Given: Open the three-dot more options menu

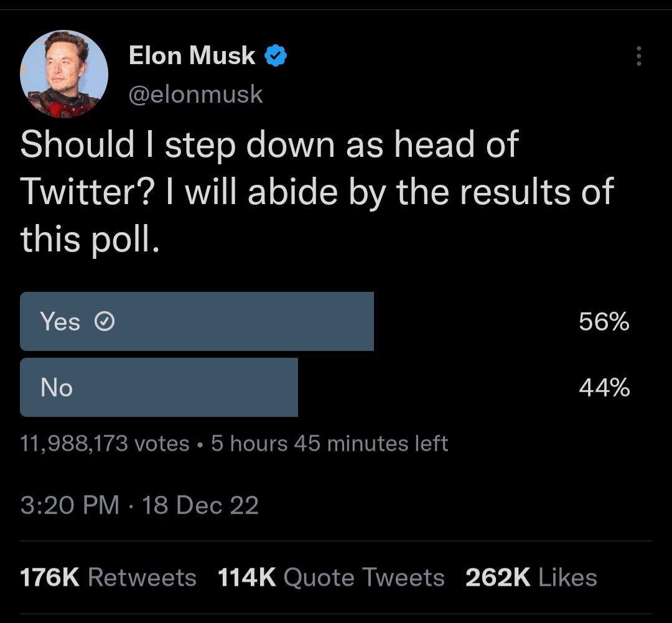Looking at the screenshot, I should pyautogui.click(x=639, y=56).
